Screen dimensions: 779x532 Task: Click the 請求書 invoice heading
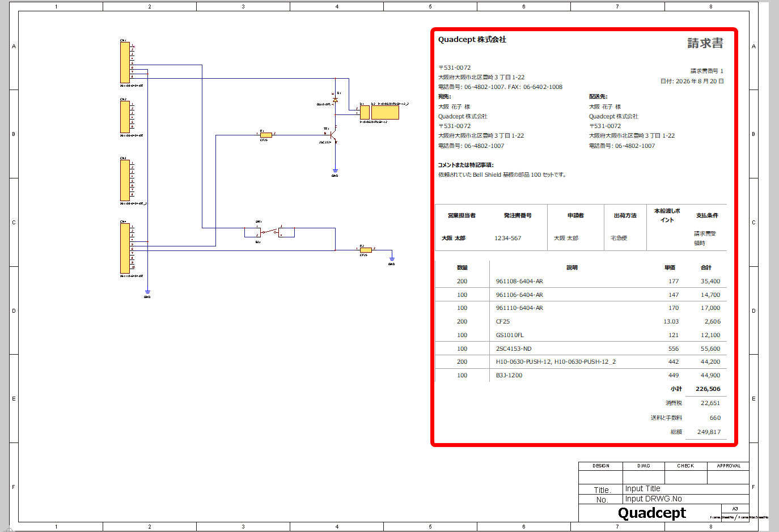coord(705,43)
